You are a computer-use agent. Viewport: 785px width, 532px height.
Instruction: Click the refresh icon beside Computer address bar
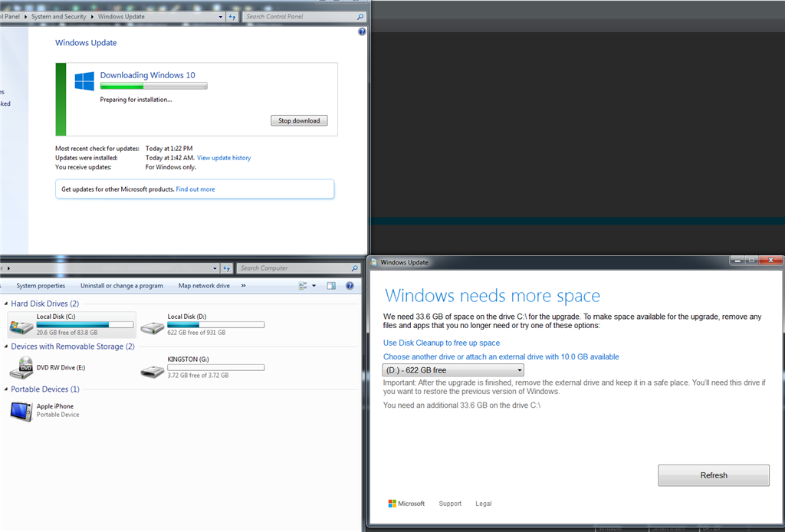click(x=226, y=268)
